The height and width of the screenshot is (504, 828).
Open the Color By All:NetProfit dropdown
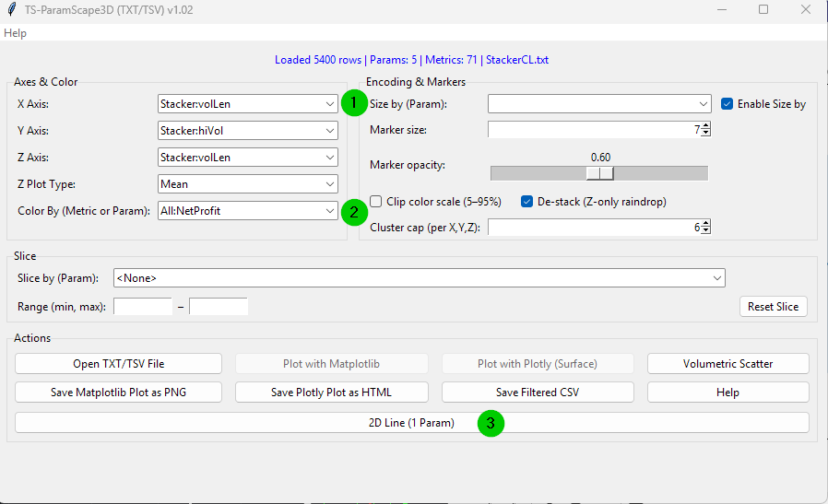(x=248, y=211)
